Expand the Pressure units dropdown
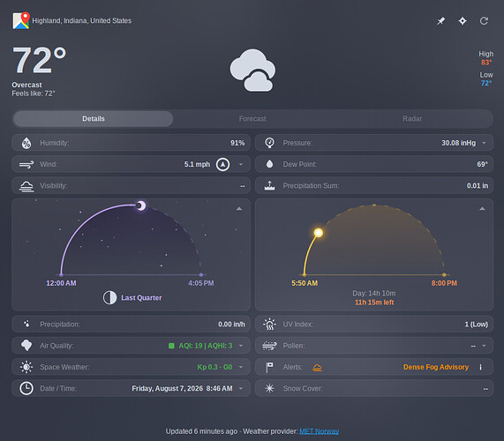504x441 pixels. click(484, 143)
